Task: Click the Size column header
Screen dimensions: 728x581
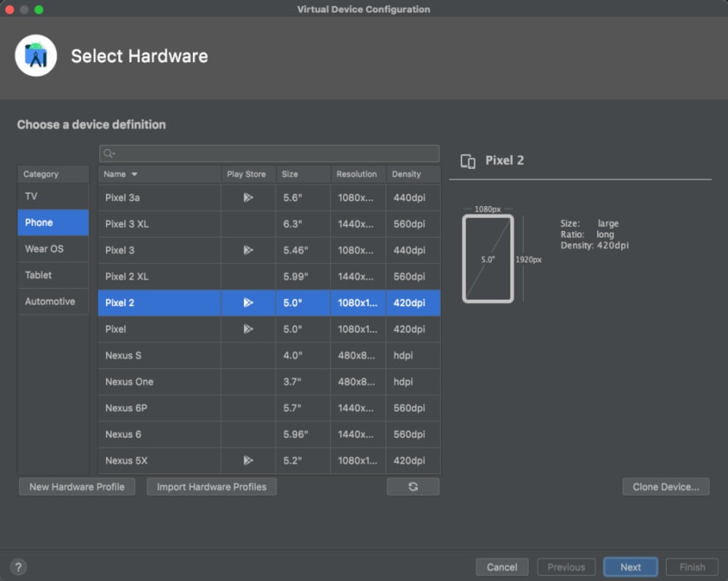Action: click(x=303, y=174)
